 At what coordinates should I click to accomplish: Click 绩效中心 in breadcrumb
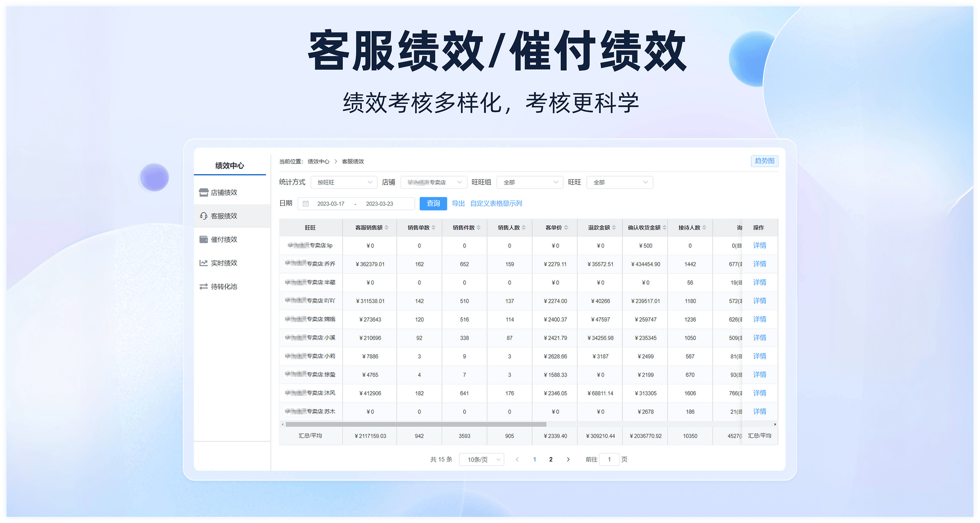coord(318,161)
